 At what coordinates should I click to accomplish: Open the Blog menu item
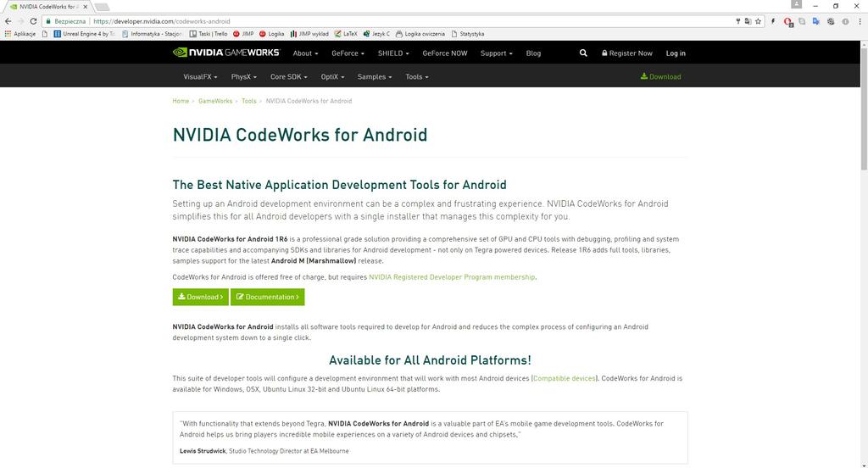(533, 53)
